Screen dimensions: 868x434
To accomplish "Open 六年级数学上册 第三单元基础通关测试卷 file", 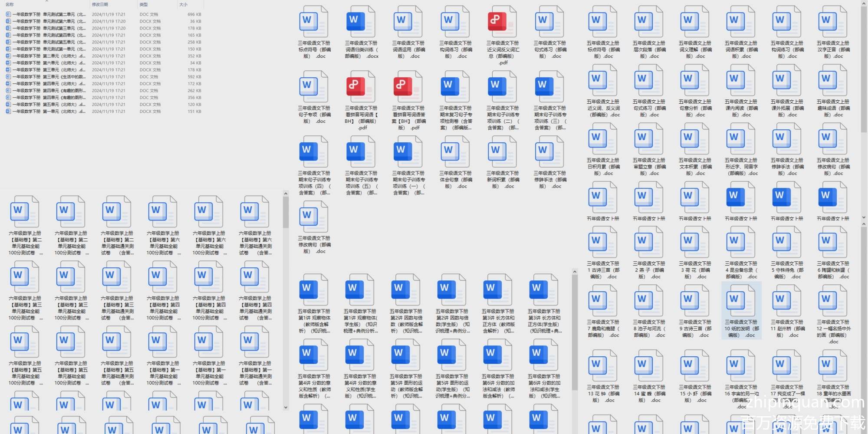I will (117, 291).
